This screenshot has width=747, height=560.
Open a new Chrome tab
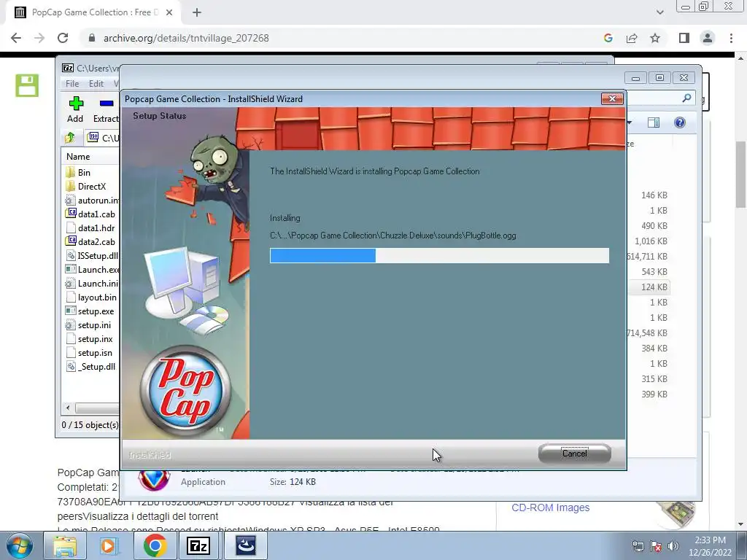(197, 12)
